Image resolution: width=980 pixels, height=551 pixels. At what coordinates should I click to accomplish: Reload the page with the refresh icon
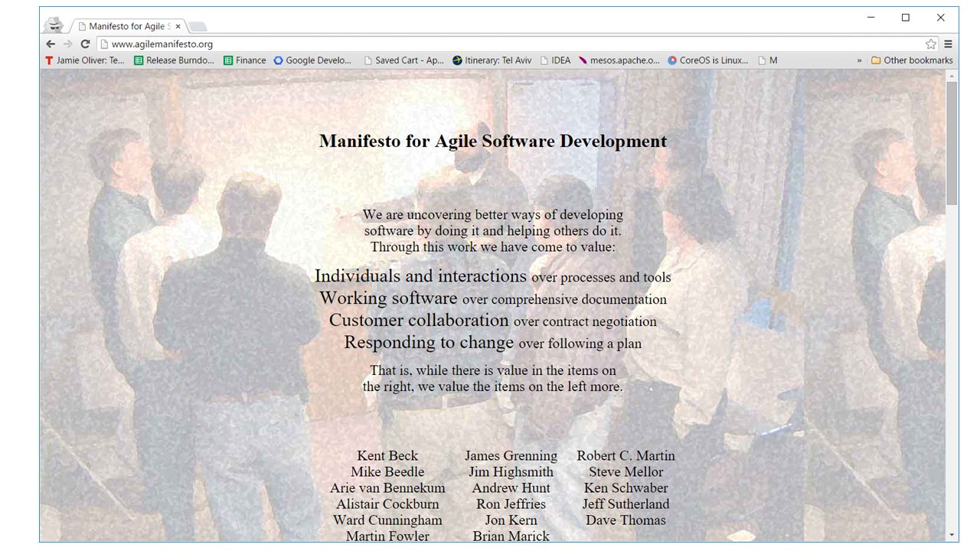(85, 44)
